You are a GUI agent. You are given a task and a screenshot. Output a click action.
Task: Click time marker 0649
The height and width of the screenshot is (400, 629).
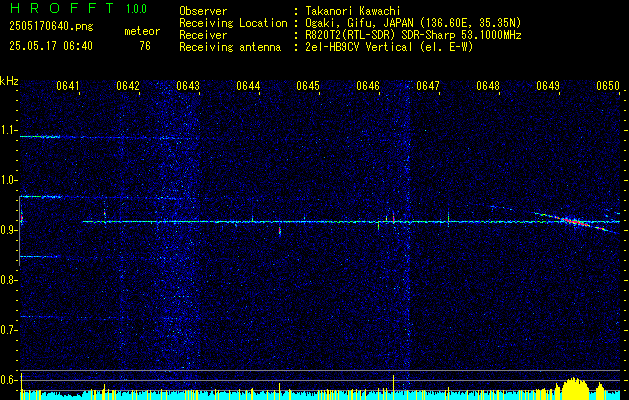click(x=548, y=86)
